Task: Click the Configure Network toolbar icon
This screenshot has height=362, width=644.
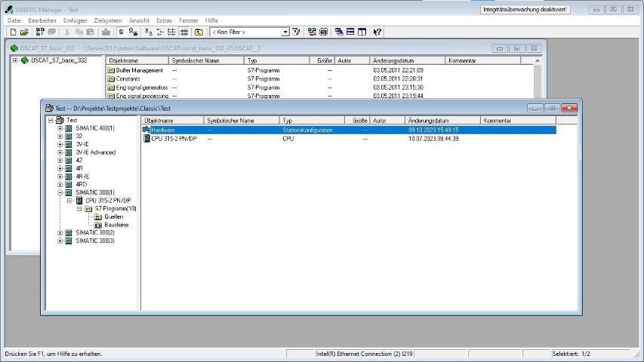Action: pyautogui.click(x=312, y=32)
